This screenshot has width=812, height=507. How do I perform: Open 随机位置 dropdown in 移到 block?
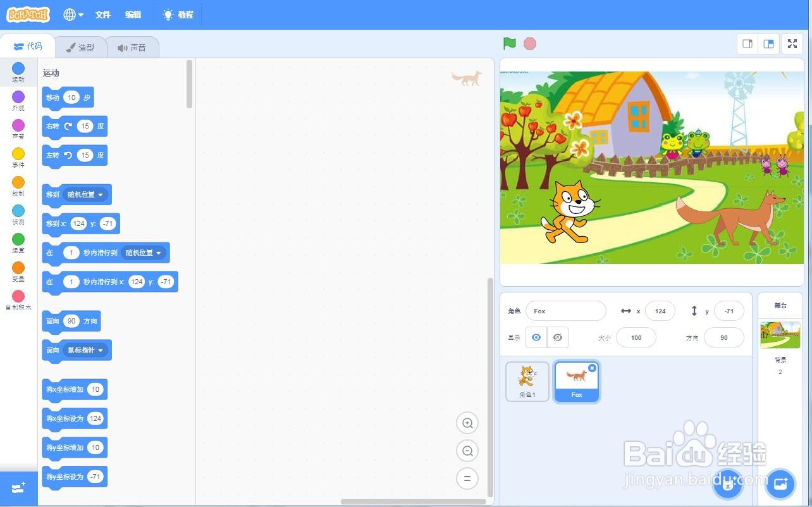[x=85, y=194]
